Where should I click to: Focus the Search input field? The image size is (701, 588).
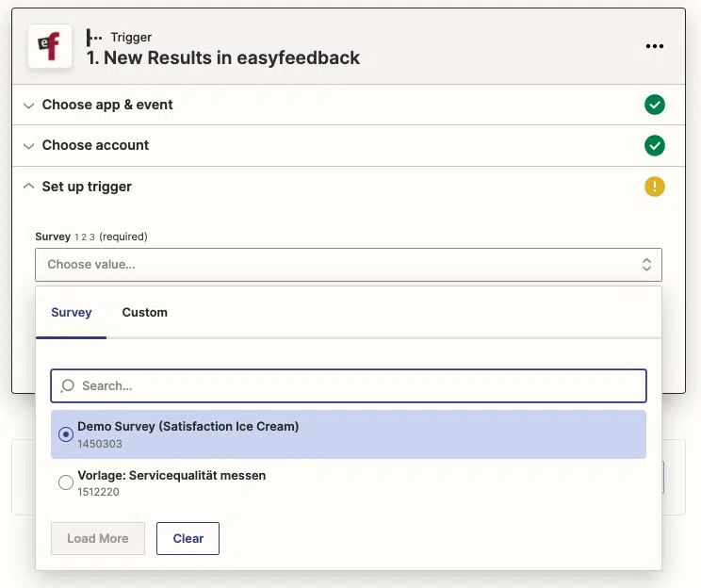point(349,386)
